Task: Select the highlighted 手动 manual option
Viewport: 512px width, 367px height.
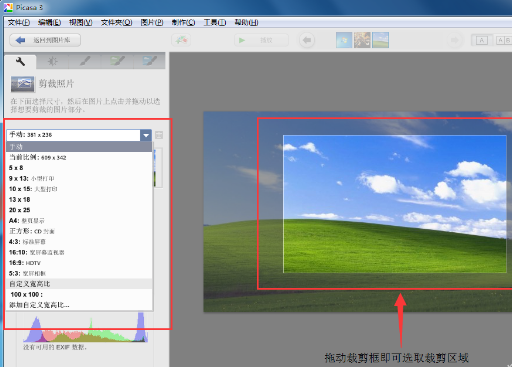Action: [79, 147]
